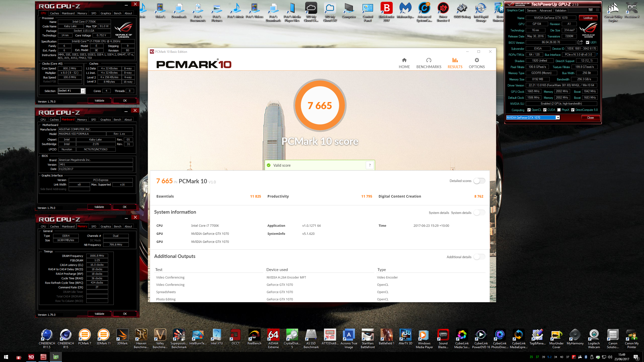Open the GPU-Z hamburger menu icon

tap(597, 10)
